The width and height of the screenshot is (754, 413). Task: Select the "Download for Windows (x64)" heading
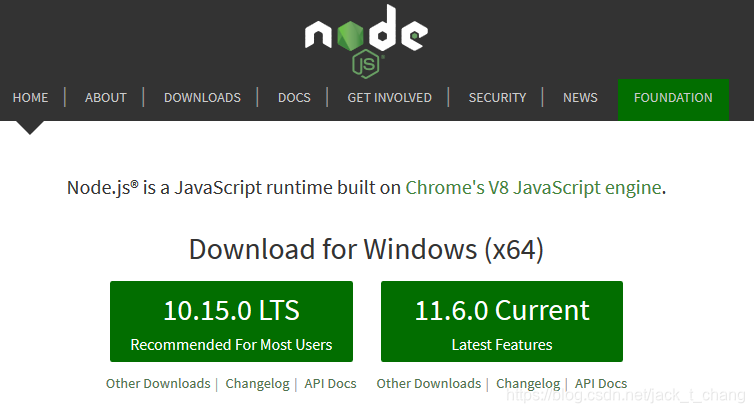366,250
